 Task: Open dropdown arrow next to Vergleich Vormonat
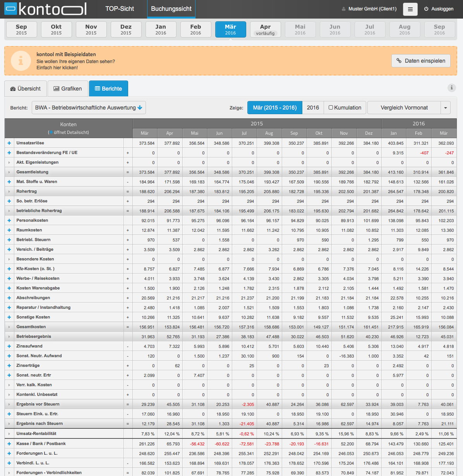coord(446,108)
